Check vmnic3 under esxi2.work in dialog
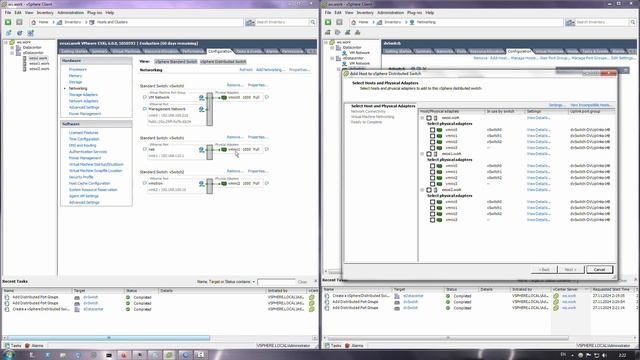 432,220
